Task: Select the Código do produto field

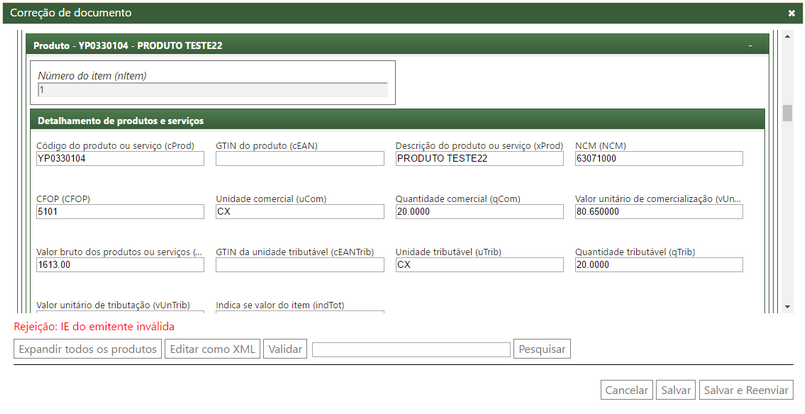Action: pyautogui.click(x=120, y=159)
